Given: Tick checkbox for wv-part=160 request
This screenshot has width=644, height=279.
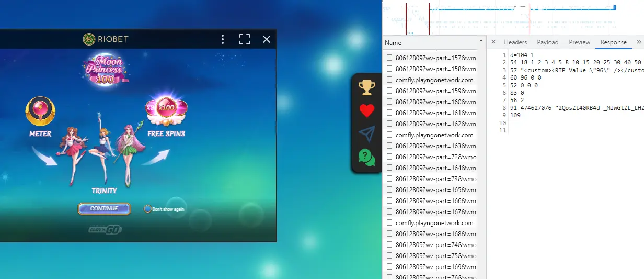Looking at the screenshot, I should (389, 102).
